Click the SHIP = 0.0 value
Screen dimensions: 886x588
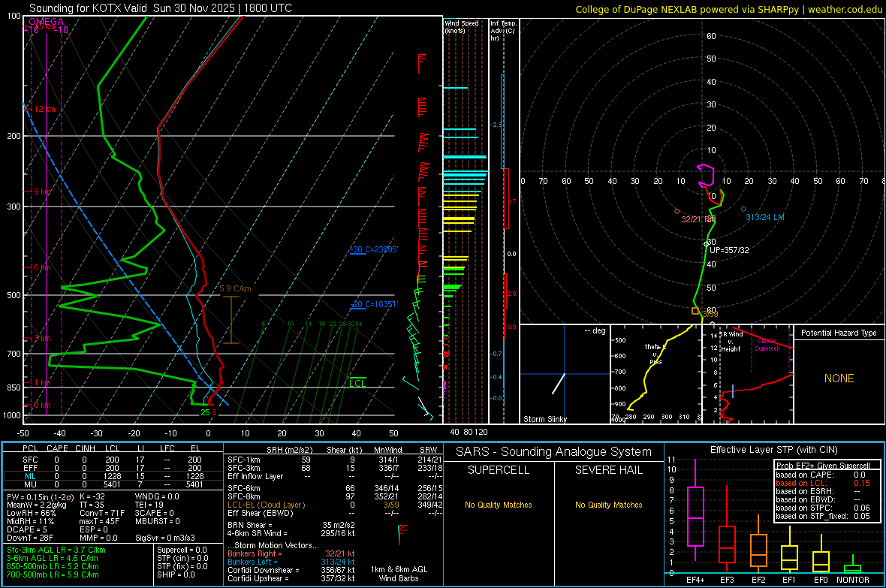[x=176, y=574]
